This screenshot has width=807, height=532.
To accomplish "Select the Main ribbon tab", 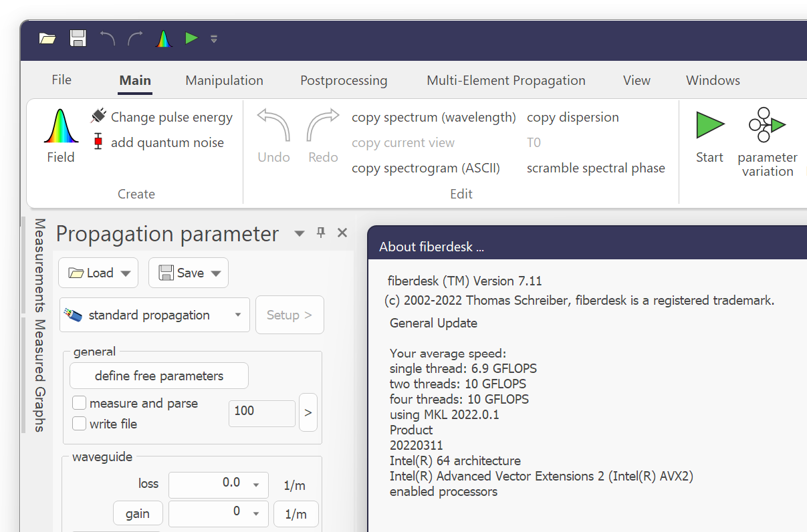I will 135,80.
